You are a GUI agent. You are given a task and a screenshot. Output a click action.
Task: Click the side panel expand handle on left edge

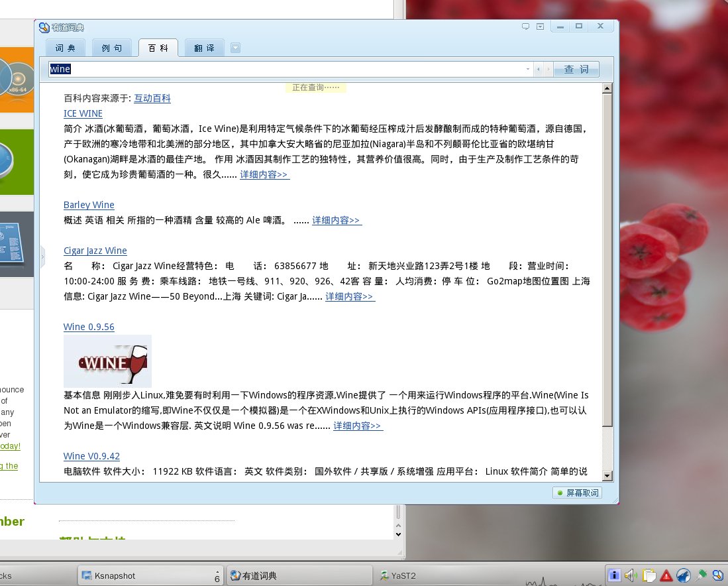click(42, 256)
